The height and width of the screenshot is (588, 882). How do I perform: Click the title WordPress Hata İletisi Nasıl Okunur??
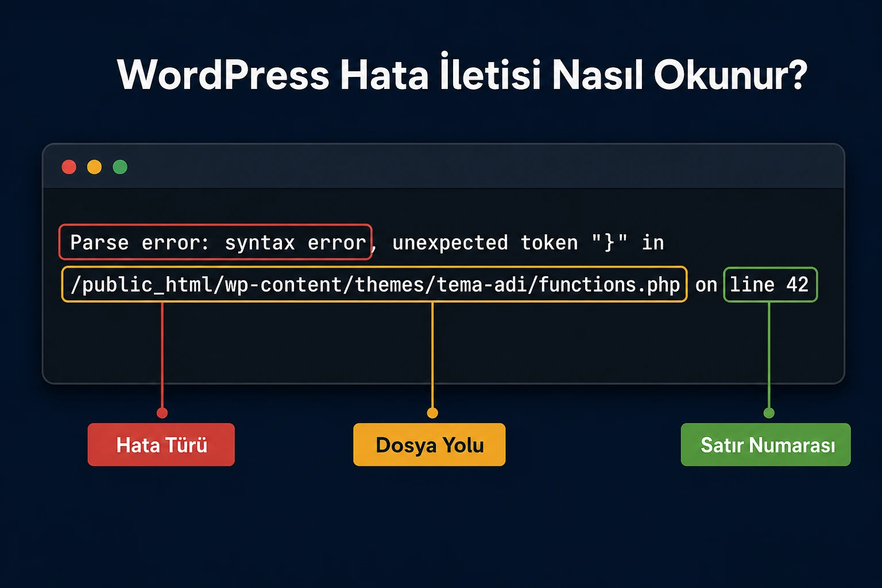(462, 73)
